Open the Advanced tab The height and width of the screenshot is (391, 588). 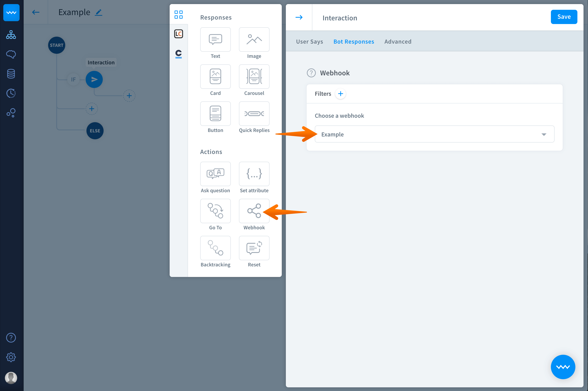(398, 42)
